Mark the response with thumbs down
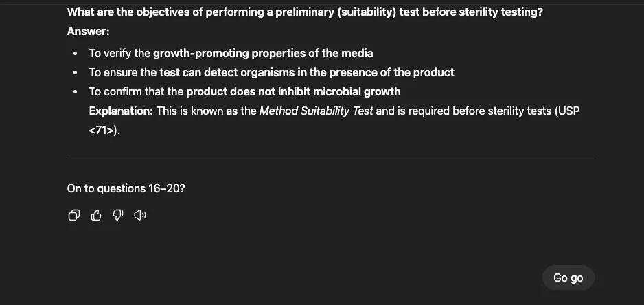 click(117, 216)
